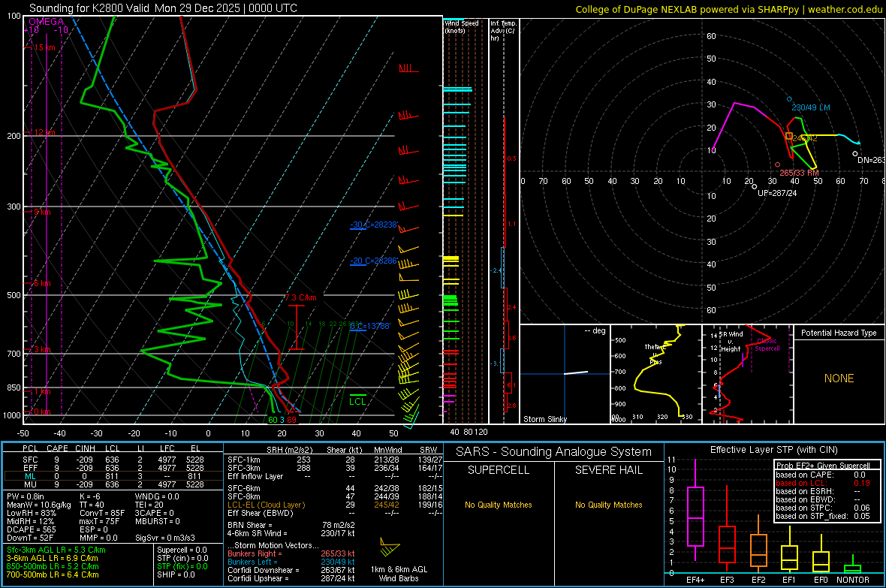
Task: Click the SigSvr = 0 m3/s3 value
Action: (x=165, y=538)
